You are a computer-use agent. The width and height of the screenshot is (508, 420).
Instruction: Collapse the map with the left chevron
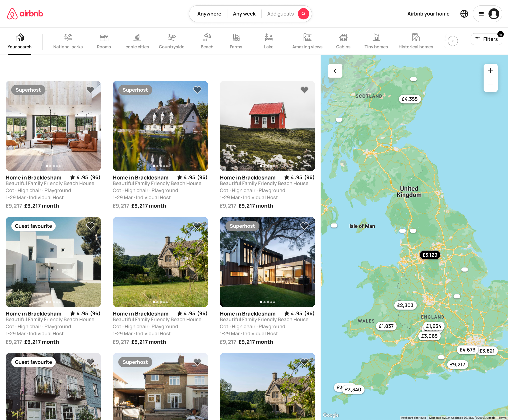click(x=335, y=71)
